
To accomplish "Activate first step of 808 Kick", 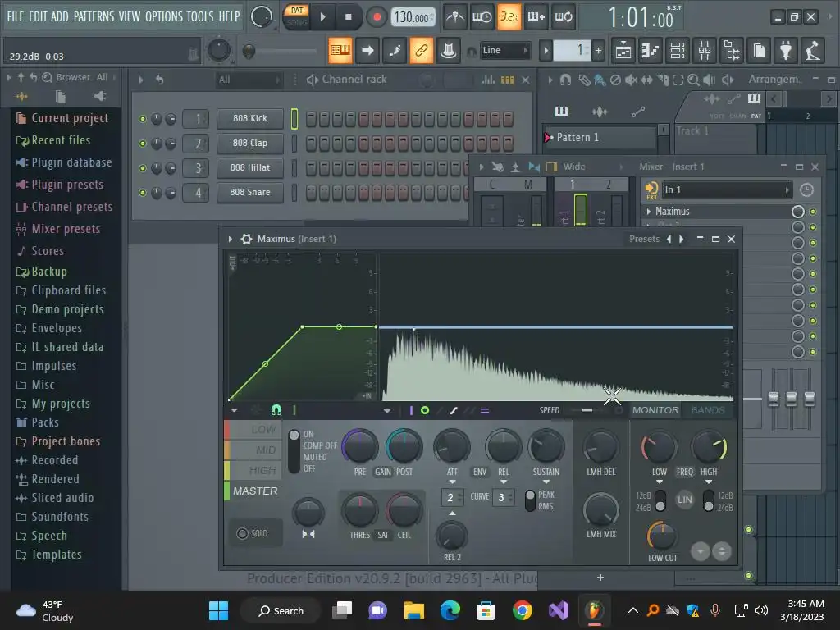I will click(x=311, y=119).
